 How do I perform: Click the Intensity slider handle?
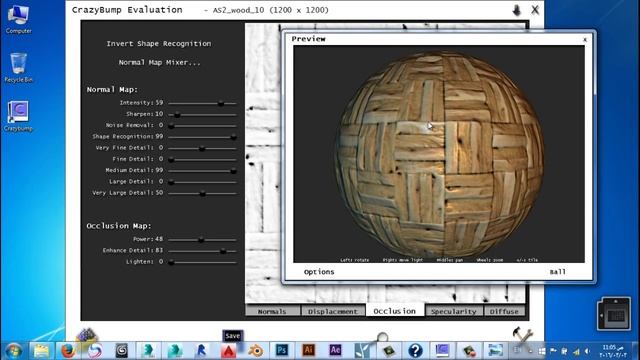(x=220, y=104)
